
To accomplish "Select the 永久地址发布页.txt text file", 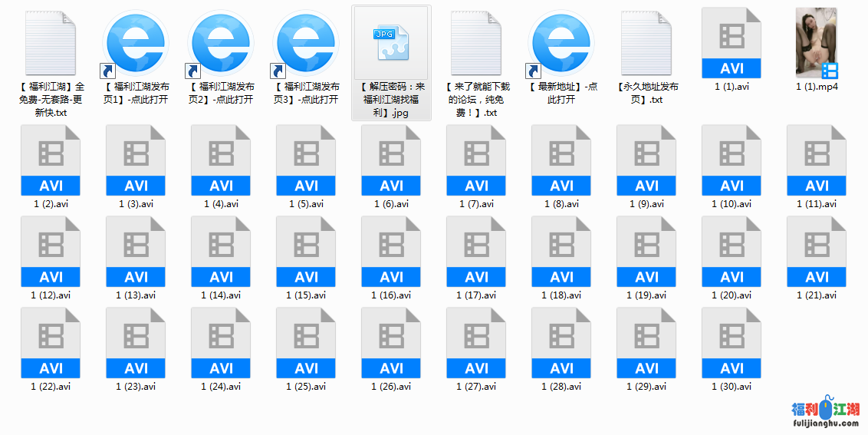I will coord(647,44).
